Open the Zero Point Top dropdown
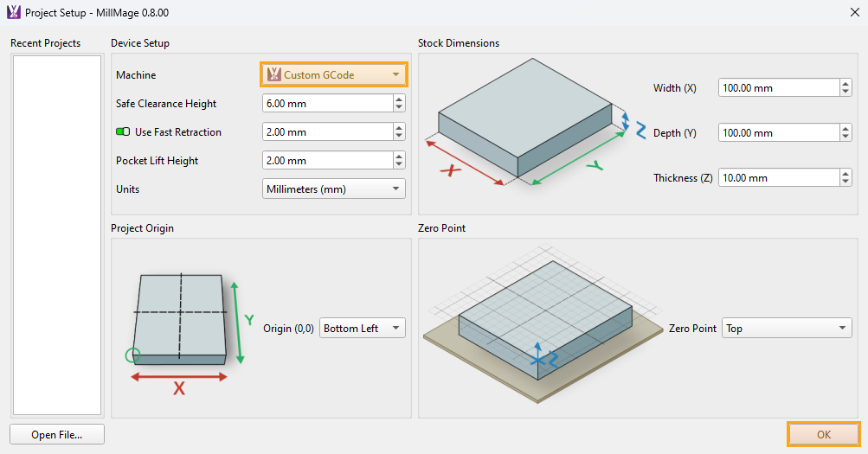Viewport: 868px width, 454px height. coord(786,329)
